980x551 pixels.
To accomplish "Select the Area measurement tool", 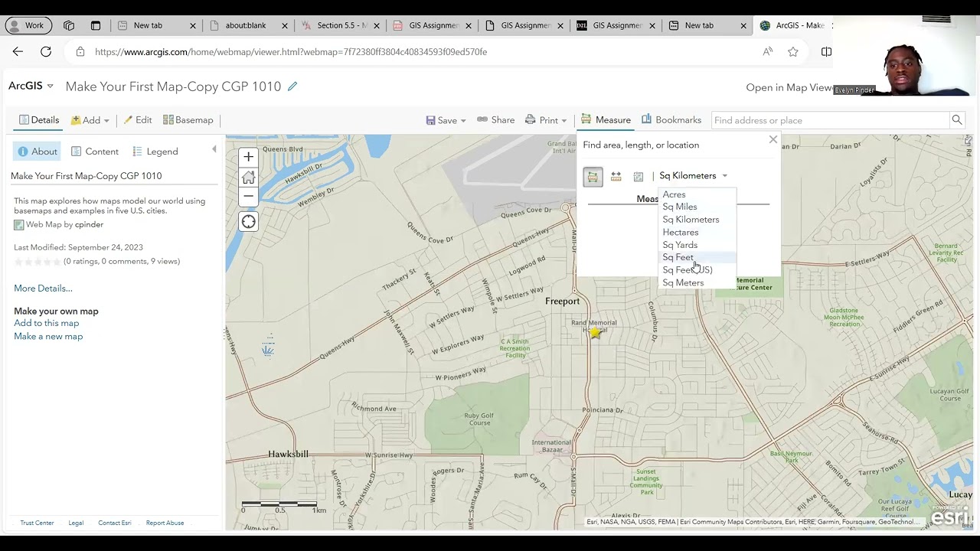I will click(x=593, y=177).
